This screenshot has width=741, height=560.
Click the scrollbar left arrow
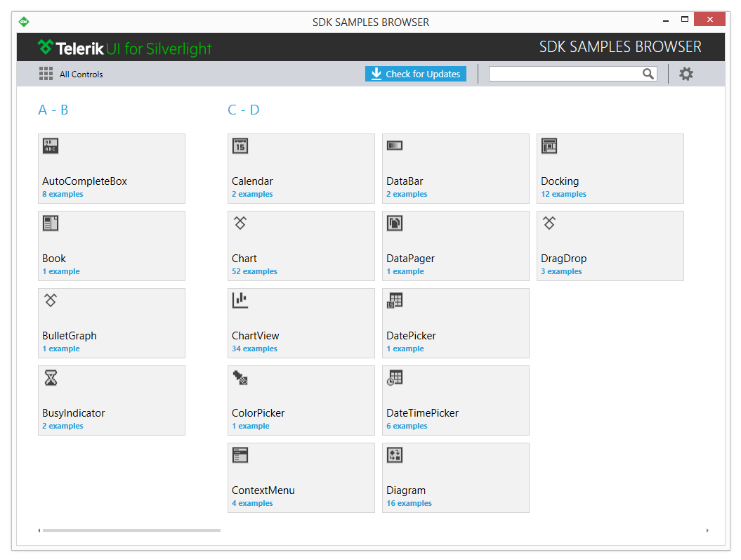pos(39,530)
